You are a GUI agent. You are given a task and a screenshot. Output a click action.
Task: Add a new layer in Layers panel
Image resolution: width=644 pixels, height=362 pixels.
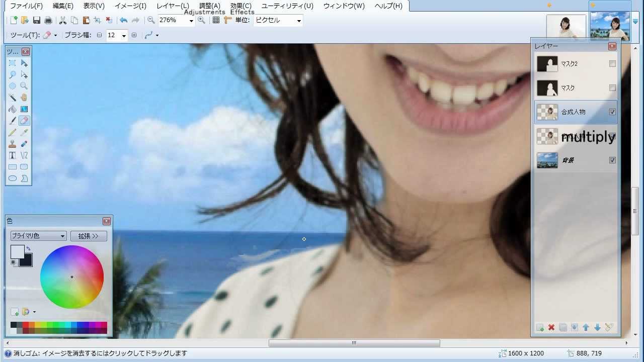[x=540, y=327]
